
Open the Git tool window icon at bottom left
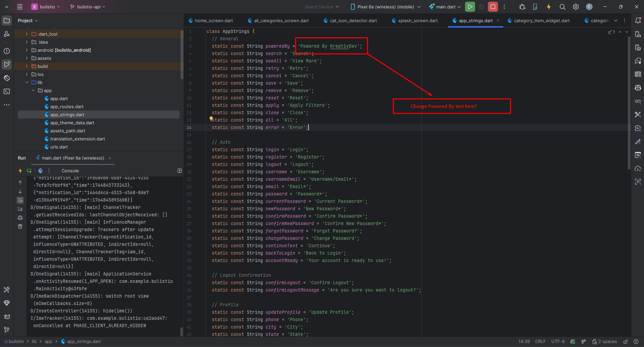click(x=7, y=330)
